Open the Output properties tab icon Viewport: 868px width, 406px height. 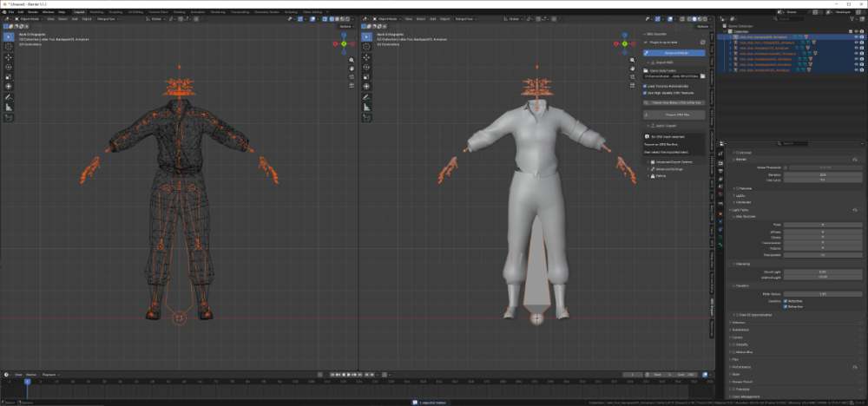click(720, 172)
